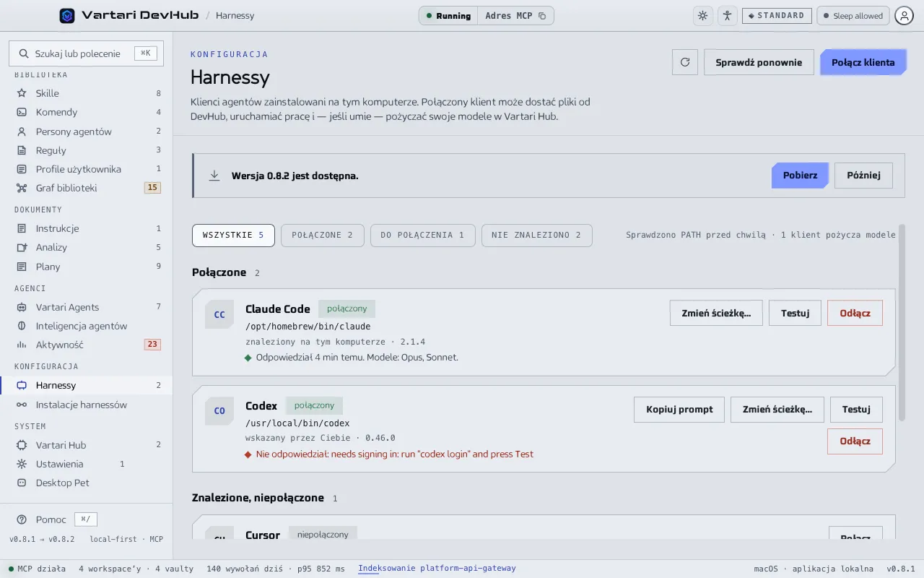The width and height of the screenshot is (924, 578).
Task: Copy MCP address via copy icon
Action: (542, 16)
